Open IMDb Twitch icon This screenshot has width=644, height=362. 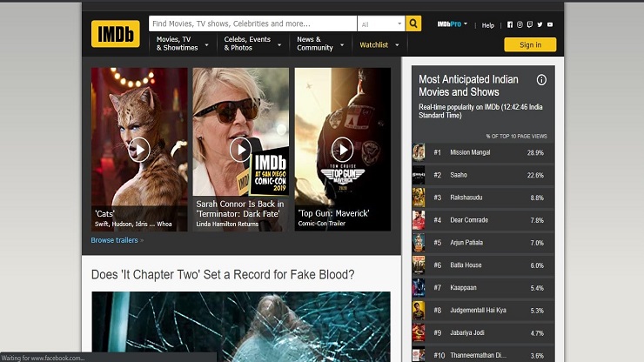pos(530,24)
